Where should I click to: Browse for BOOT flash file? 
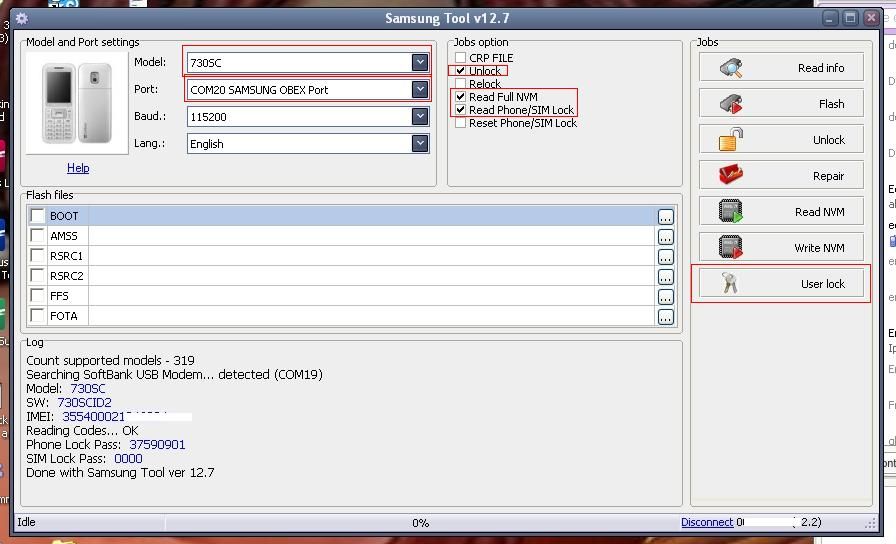(666, 217)
